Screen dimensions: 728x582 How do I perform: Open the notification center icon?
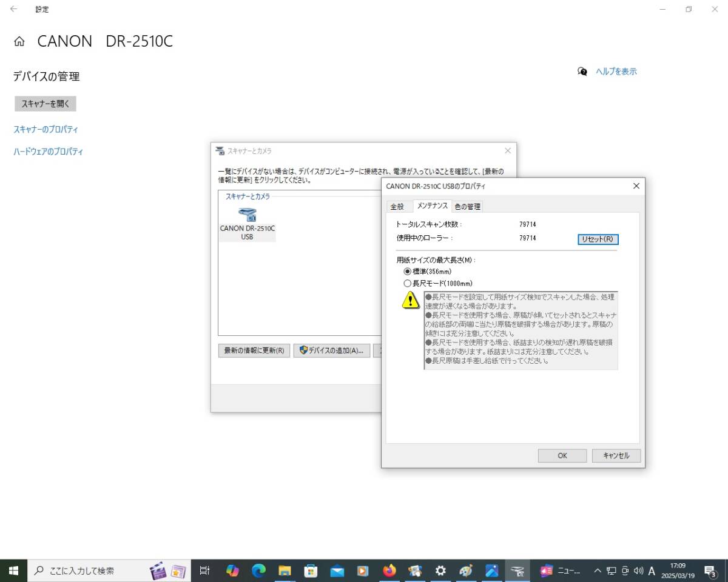tap(710, 571)
